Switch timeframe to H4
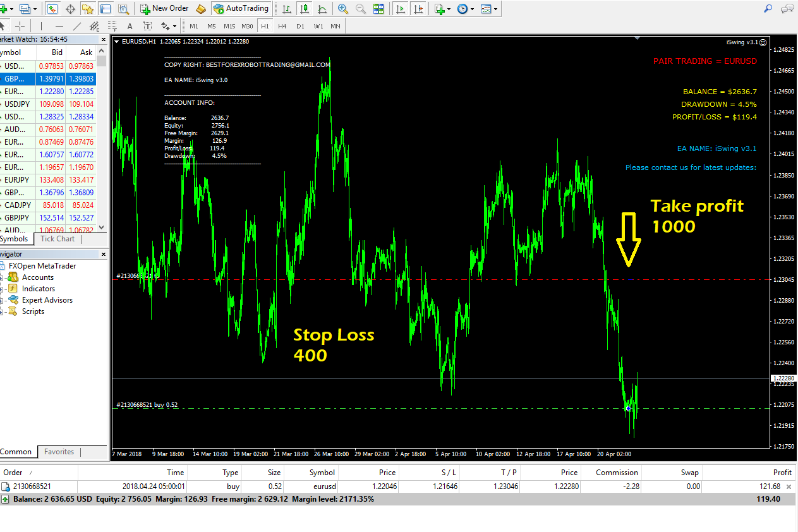 pyautogui.click(x=282, y=26)
